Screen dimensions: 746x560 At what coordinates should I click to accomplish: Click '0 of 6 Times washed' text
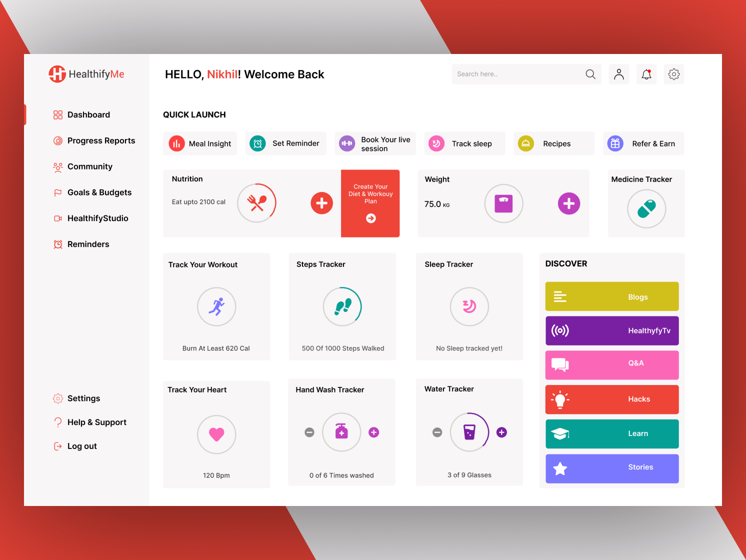(x=341, y=475)
